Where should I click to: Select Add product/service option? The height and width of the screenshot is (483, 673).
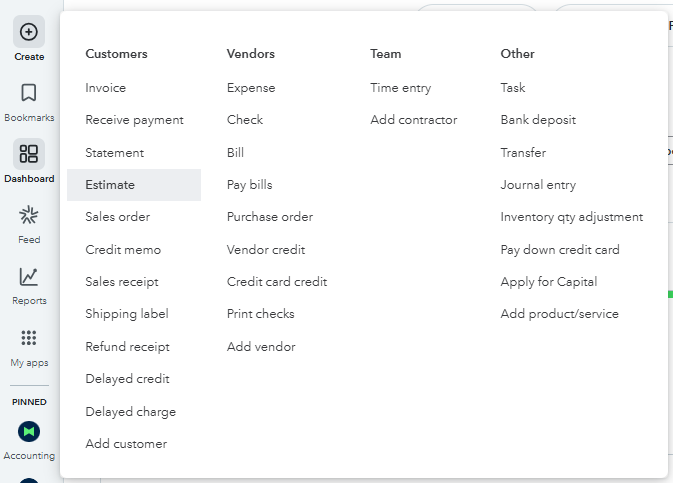click(559, 314)
